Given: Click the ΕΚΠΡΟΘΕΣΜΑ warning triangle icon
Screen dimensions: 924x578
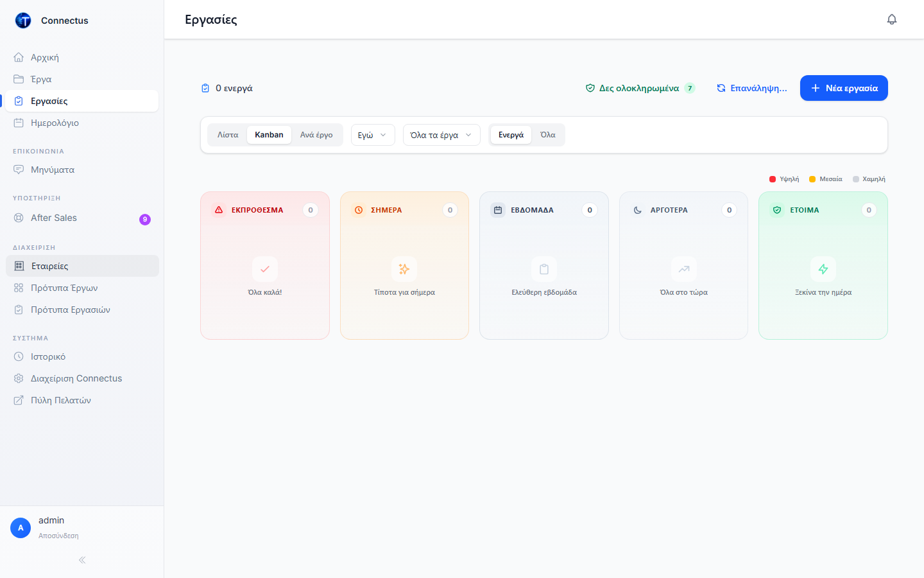Looking at the screenshot, I should click(x=219, y=210).
